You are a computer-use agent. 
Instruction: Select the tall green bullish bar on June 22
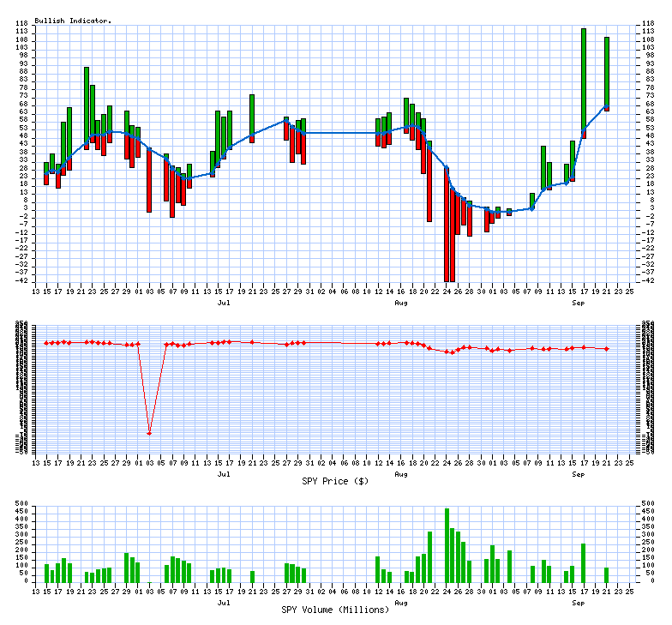[x=87, y=103]
